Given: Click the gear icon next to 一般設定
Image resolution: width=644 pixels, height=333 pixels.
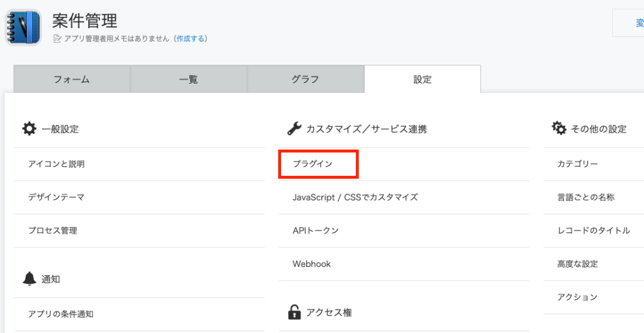Looking at the screenshot, I should point(29,129).
